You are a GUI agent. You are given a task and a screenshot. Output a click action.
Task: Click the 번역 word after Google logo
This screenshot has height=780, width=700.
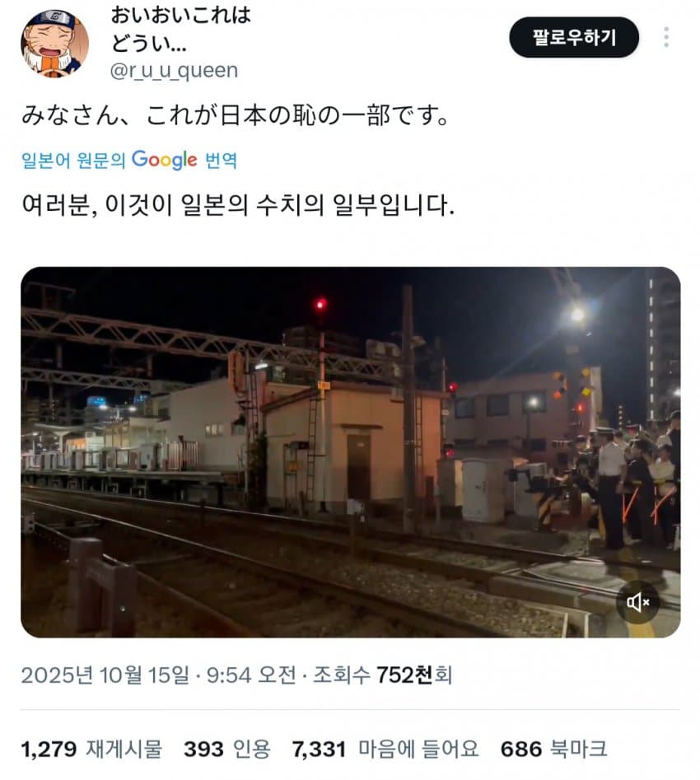pyautogui.click(x=221, y=160)
